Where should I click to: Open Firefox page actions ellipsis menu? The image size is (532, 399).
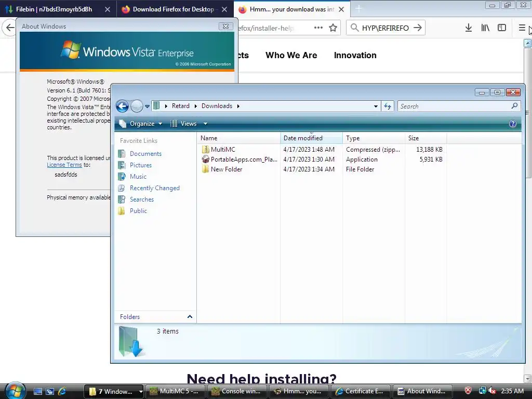click(x=318, y=28)
